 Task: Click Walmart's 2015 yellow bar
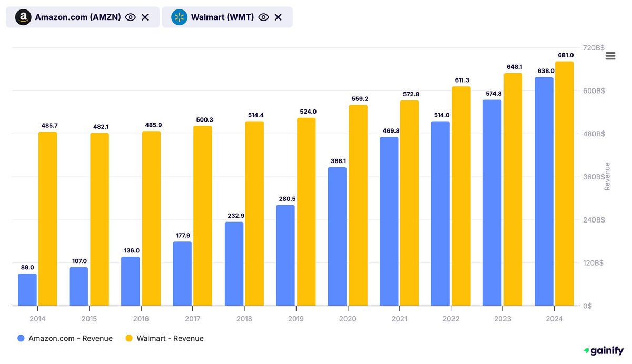coord(100,219)
